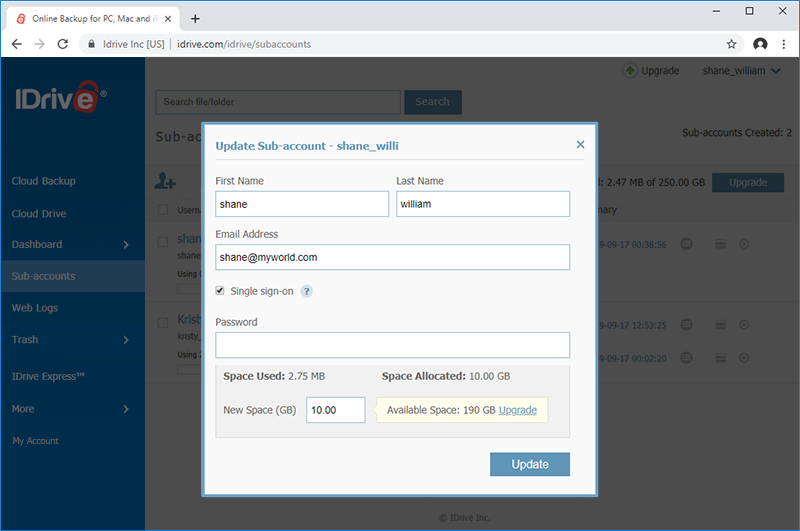Screen dimensions: 800x531
Task: Close the Update Sub-account dialog
Action: pyautogui.click(x=580, y=144)
